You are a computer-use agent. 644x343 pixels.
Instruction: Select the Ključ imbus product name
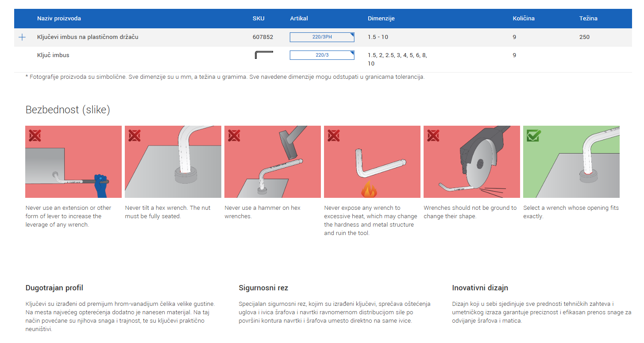(53, 55)
